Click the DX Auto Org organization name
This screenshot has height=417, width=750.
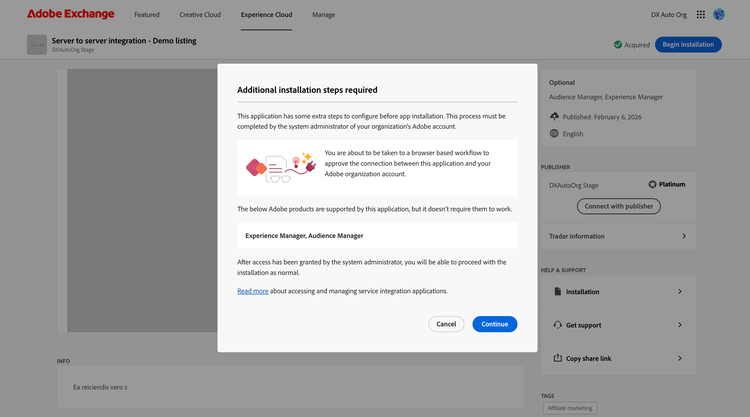(x=669, y=15)
